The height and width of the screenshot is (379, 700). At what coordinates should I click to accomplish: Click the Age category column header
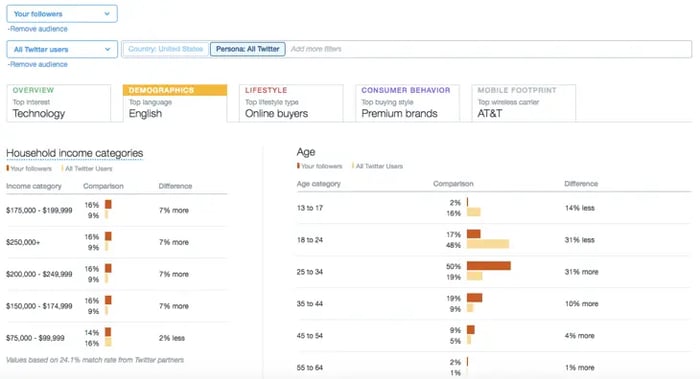tap(319, 184)
